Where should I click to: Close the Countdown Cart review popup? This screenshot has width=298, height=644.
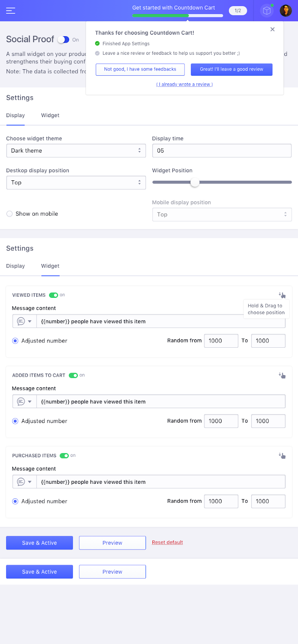(x=273, y=29)
